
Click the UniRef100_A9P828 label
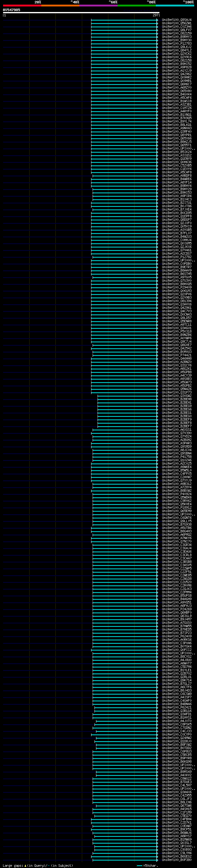(176, 67)
